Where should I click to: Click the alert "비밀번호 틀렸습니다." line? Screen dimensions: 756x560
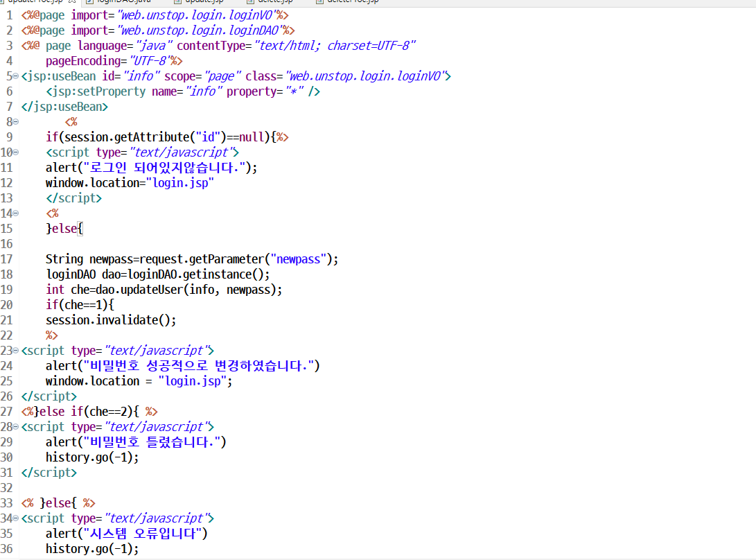(x=136, y=442)
